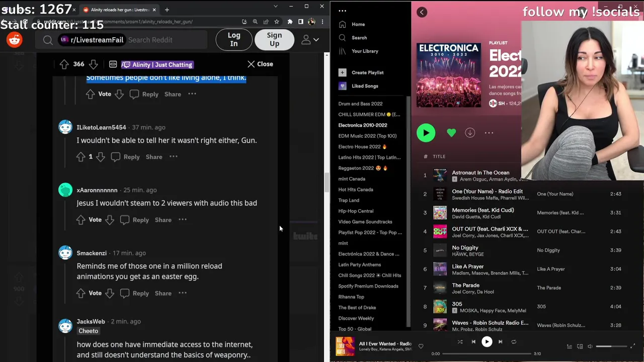Screen dimensions: 644x362
Task: Open Liked Songs heart icon
Action: (x=342, y=86)
